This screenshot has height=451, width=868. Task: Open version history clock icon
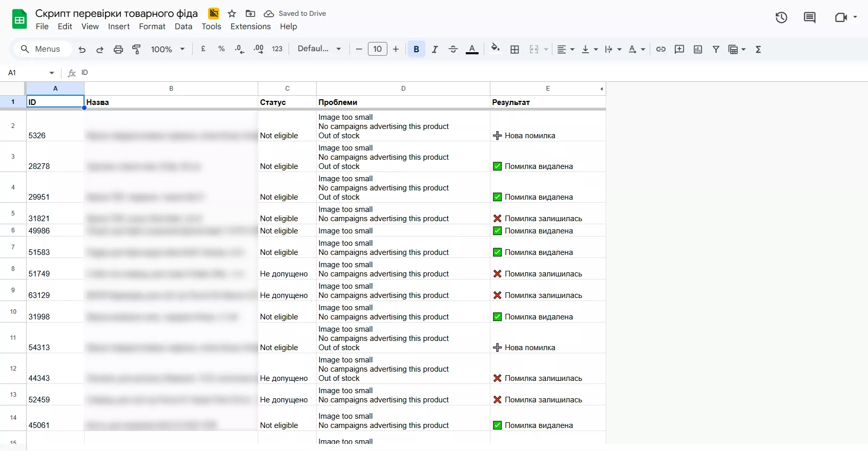click(x=781, y=18)
